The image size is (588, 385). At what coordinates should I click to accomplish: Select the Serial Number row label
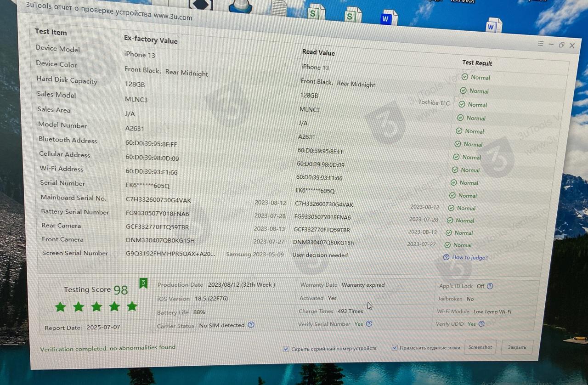[x=62, y=183]
